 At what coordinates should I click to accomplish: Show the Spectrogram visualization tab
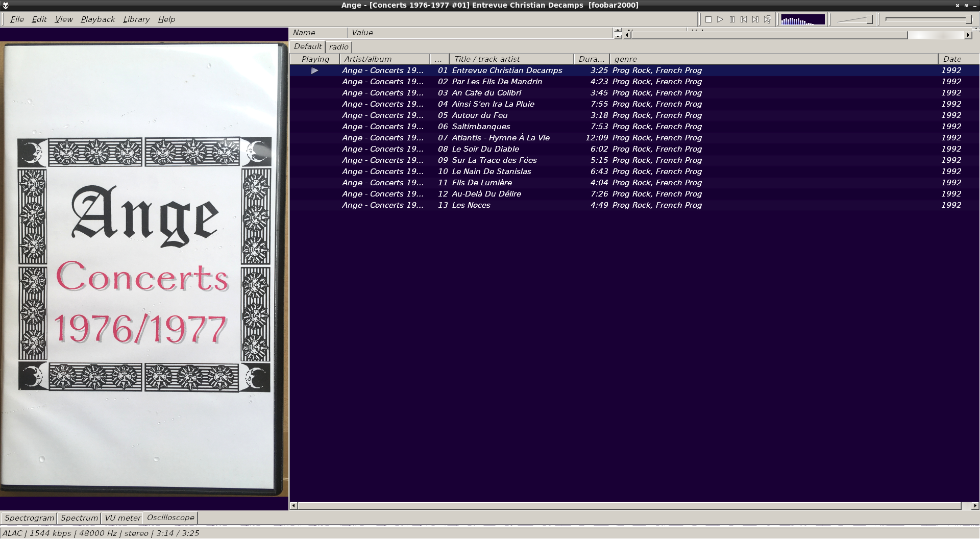29,518
